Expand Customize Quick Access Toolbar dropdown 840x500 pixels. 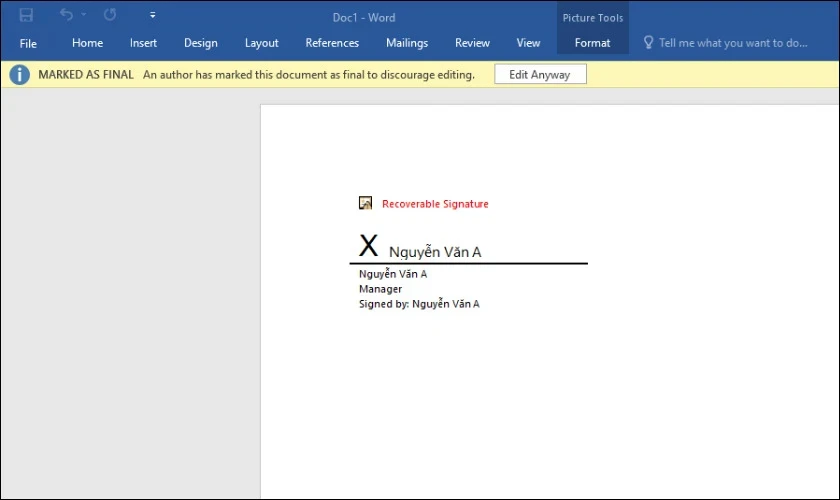click(152, 15)
